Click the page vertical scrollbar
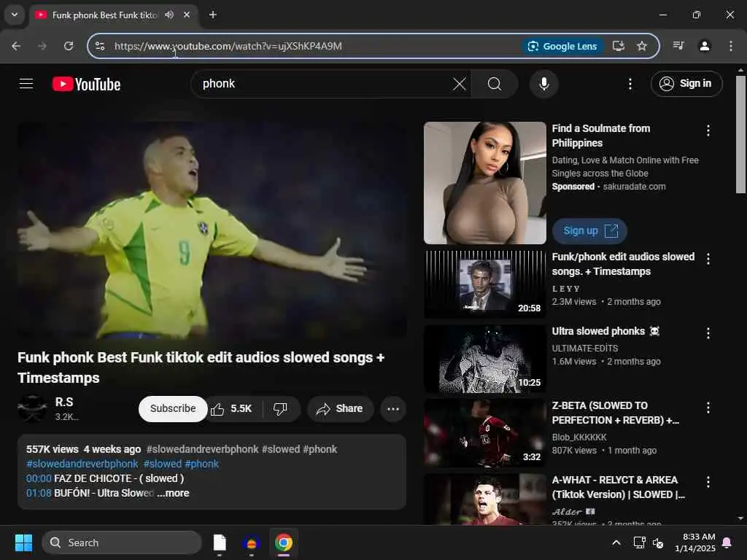747x560 pixels. pyautogui.click(x=740, y=134)
